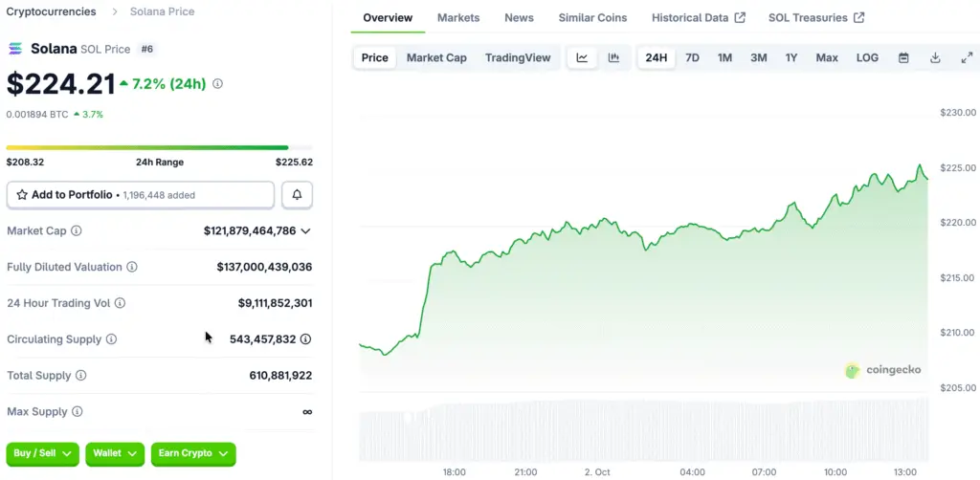This screenshot has width=980, height=480.
Task: Click the price alert bell icon
Action: point(297,195)
